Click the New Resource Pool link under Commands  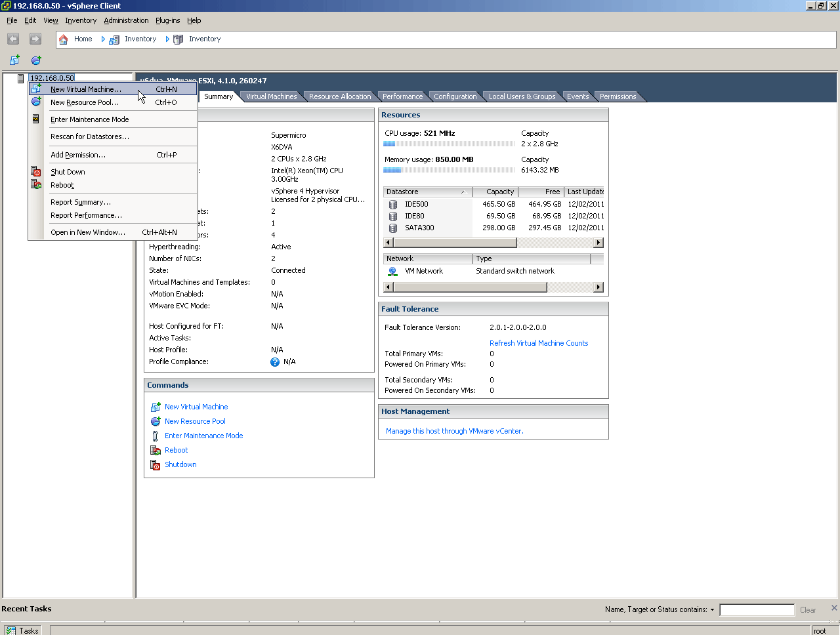(195, 422)
